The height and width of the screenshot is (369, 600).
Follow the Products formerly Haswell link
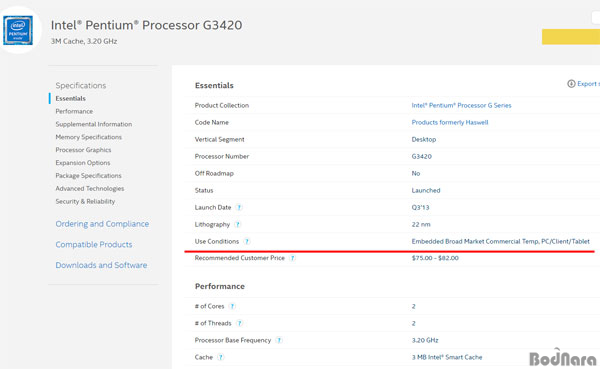(x=450, y=122)
